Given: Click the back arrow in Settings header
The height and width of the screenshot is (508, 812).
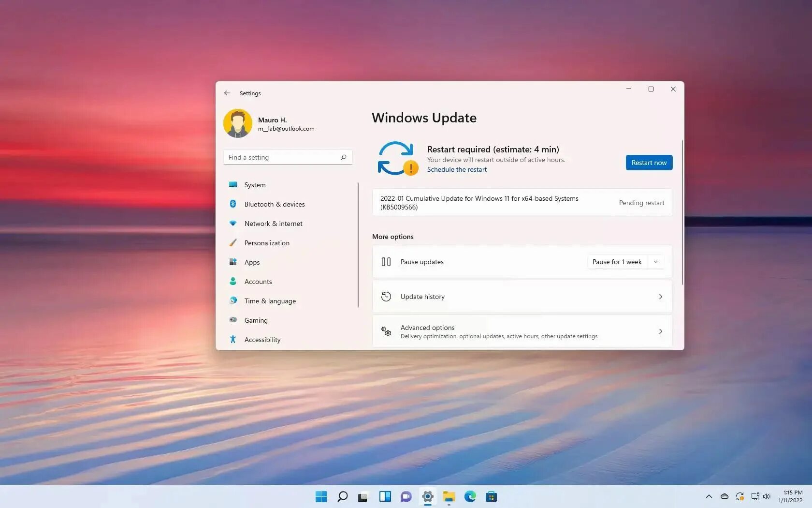Looking at the screenshot, I should 227,93.
